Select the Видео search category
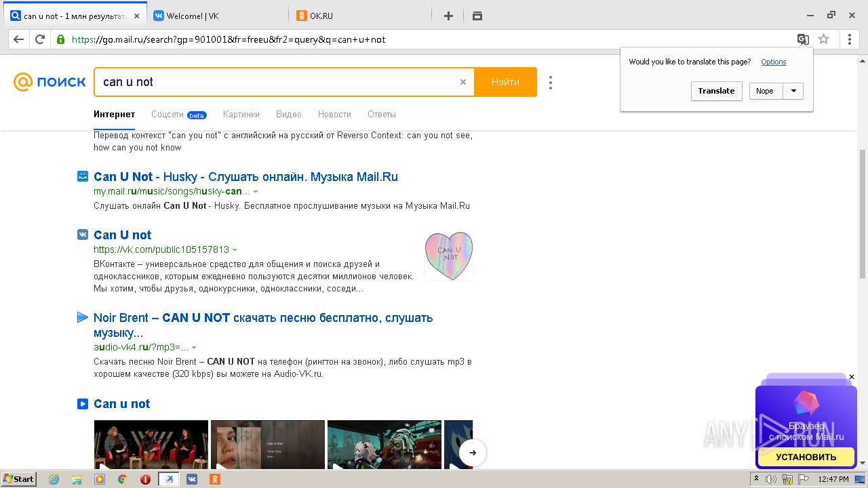 point(289,115)
